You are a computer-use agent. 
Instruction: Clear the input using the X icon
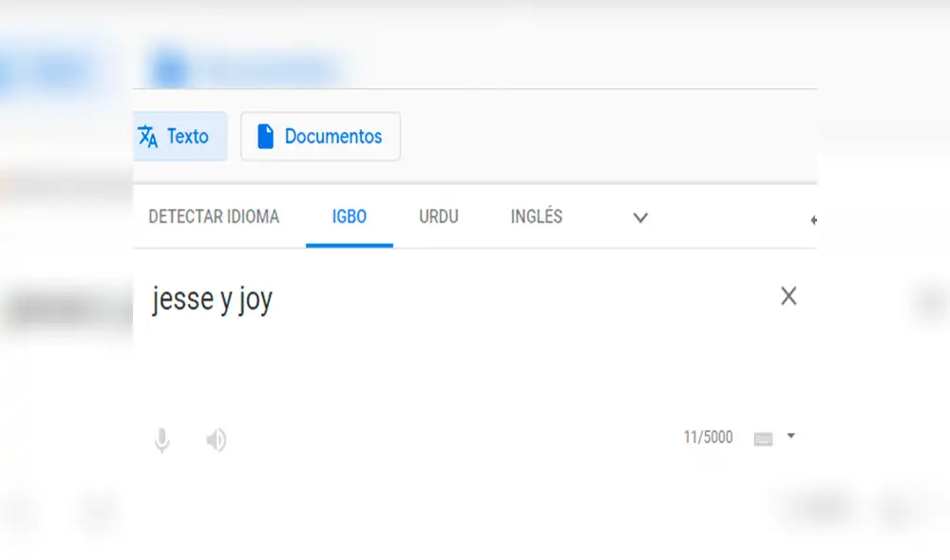point(788,296)
